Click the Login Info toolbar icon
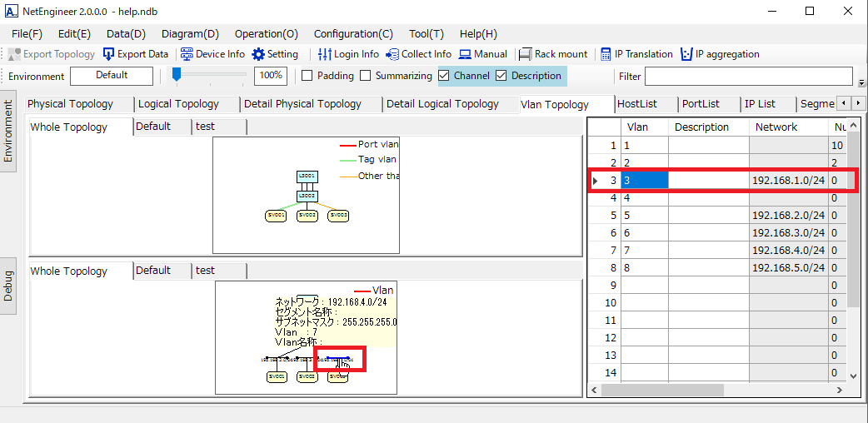Image resolution: width=868 pixels, height=423 pixels. 325,54
